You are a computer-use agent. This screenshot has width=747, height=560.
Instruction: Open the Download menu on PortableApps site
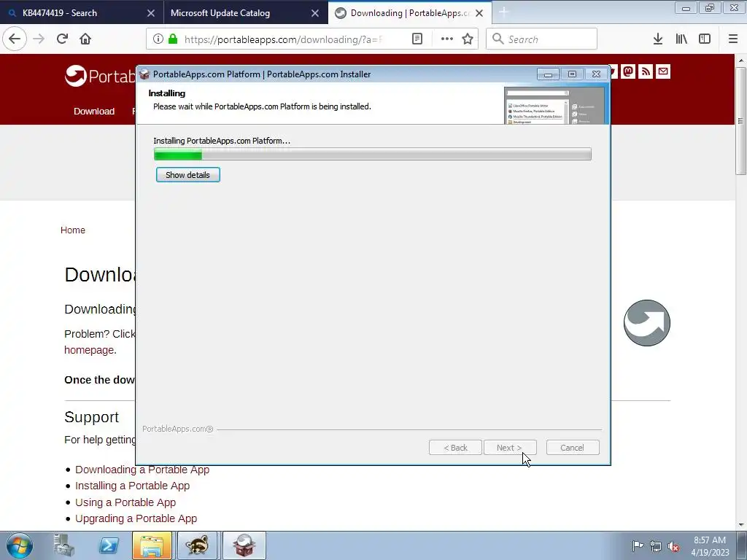coord(94,111)
